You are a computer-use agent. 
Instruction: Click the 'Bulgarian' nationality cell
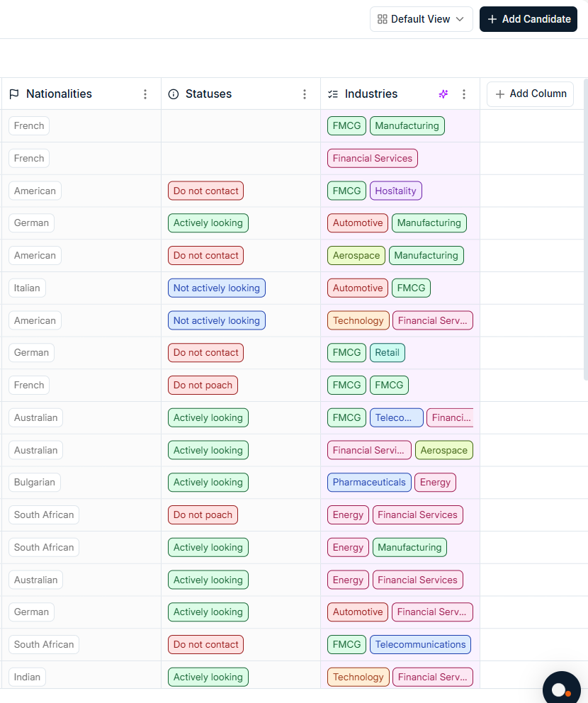34,482
